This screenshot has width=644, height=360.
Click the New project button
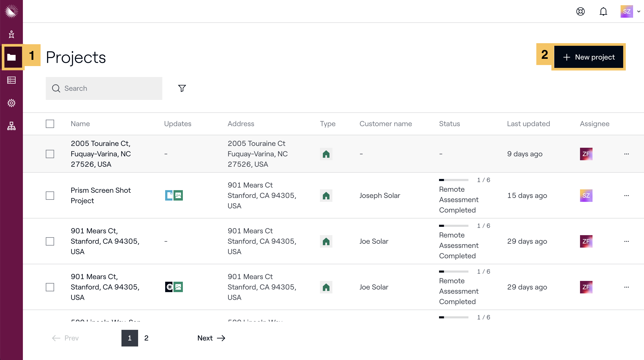589,57
